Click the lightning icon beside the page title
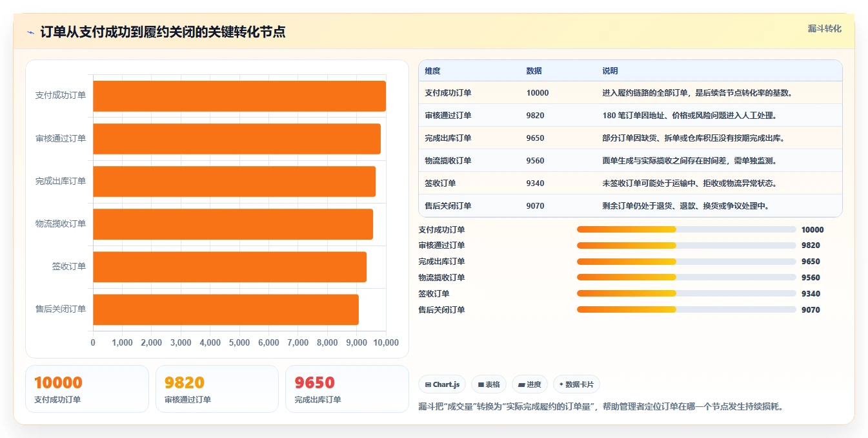This screenshot has height=438, width=868. coord(31,32)
